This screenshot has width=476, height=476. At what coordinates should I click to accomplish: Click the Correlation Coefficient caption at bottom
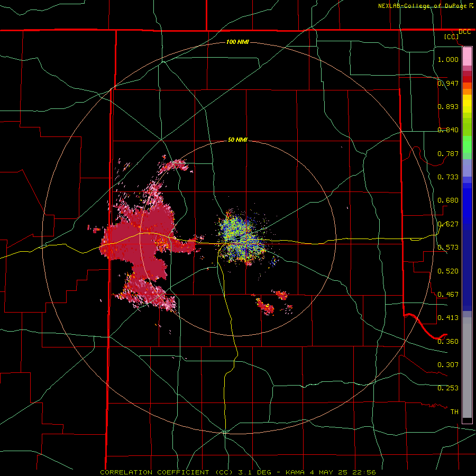click(x=238, y=472)
